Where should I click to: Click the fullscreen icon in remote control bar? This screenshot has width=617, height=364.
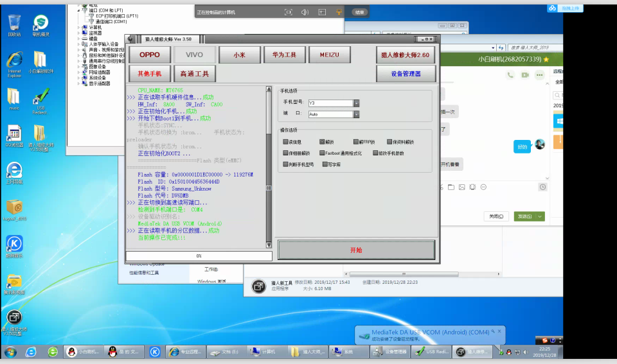pyautogui.click(x=289, y=12)
